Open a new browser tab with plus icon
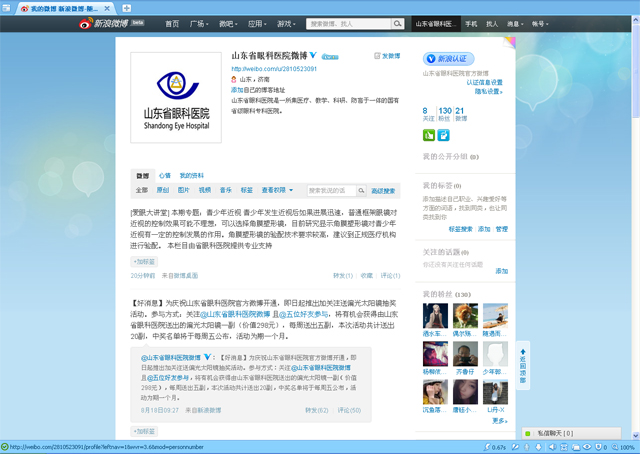The width and height of the screenshot is (640, 454). 126,7
